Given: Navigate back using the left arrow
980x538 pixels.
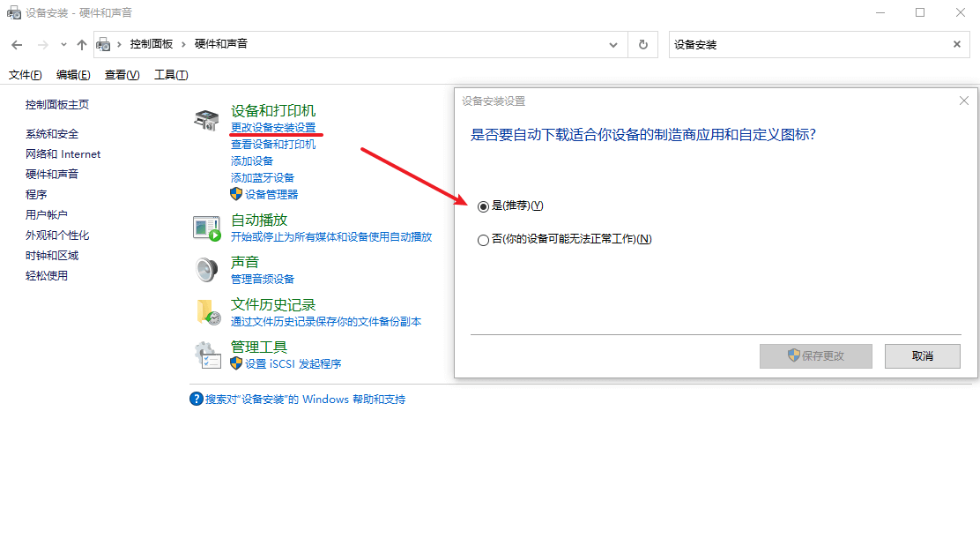Looking at the screenshot, I should pyautogui.click(x=16, y=44).
